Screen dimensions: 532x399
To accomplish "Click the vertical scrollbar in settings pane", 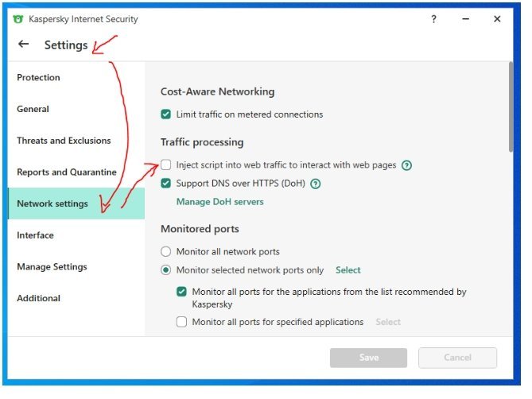I will pyautogui.click(x=511, y=107).
